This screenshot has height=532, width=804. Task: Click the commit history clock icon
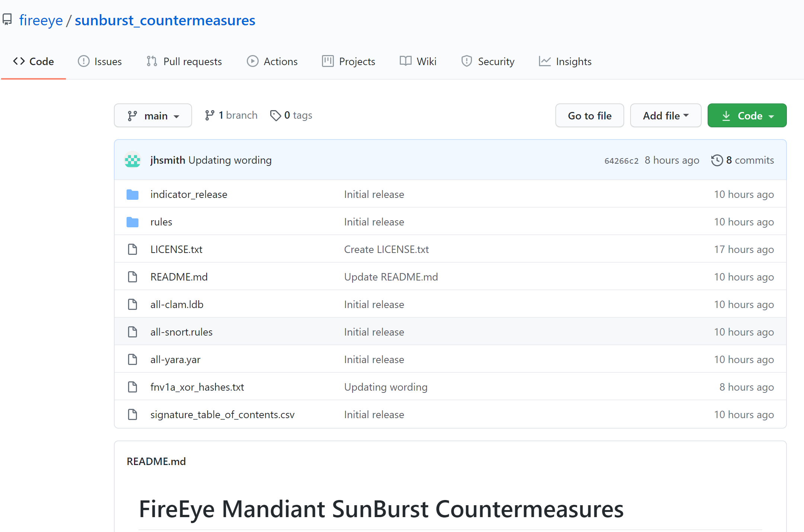coord(717,160)
